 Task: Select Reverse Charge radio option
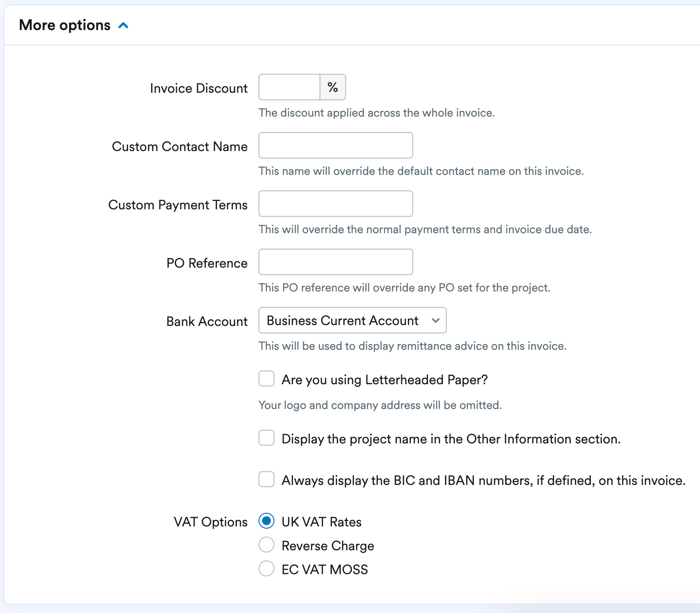(x=266, y=545)
